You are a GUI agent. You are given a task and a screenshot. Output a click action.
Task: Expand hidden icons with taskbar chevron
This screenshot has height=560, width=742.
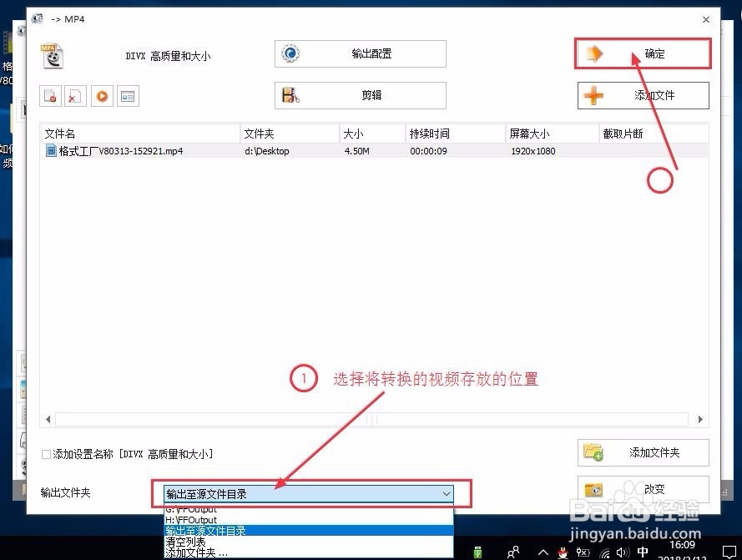click(x=543, y=552)
